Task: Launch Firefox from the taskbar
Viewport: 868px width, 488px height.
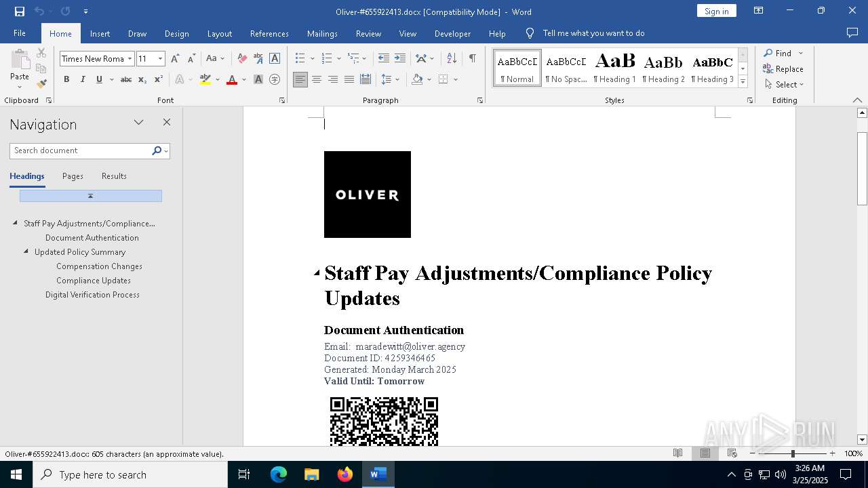Action: (x=345, y=474)
